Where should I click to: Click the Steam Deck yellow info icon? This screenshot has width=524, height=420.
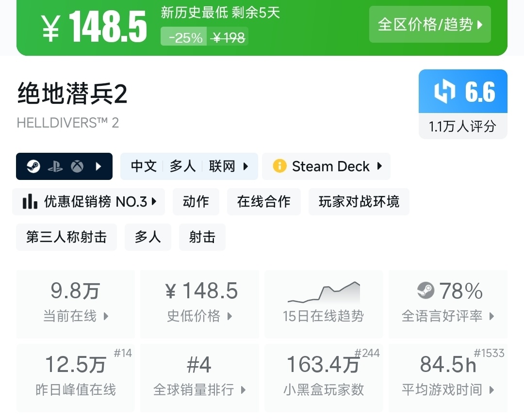click(279, 166)
